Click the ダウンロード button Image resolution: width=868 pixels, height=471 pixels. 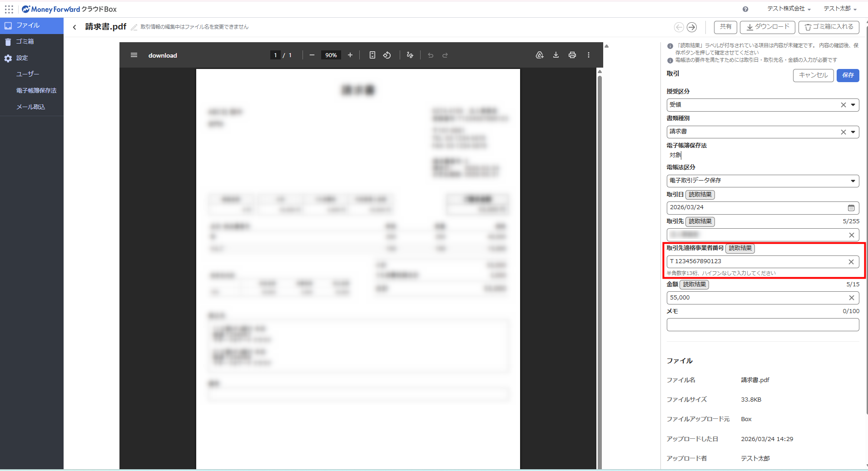[x=767, y=27]
